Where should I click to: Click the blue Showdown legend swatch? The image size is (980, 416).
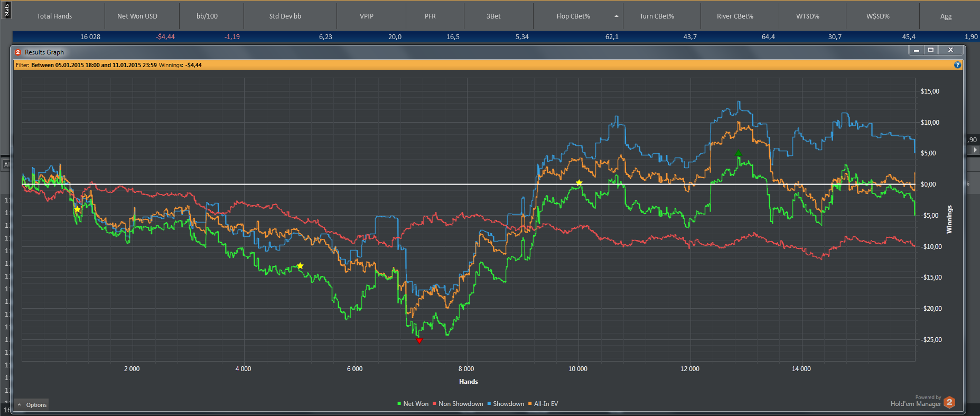coord(489,404)
